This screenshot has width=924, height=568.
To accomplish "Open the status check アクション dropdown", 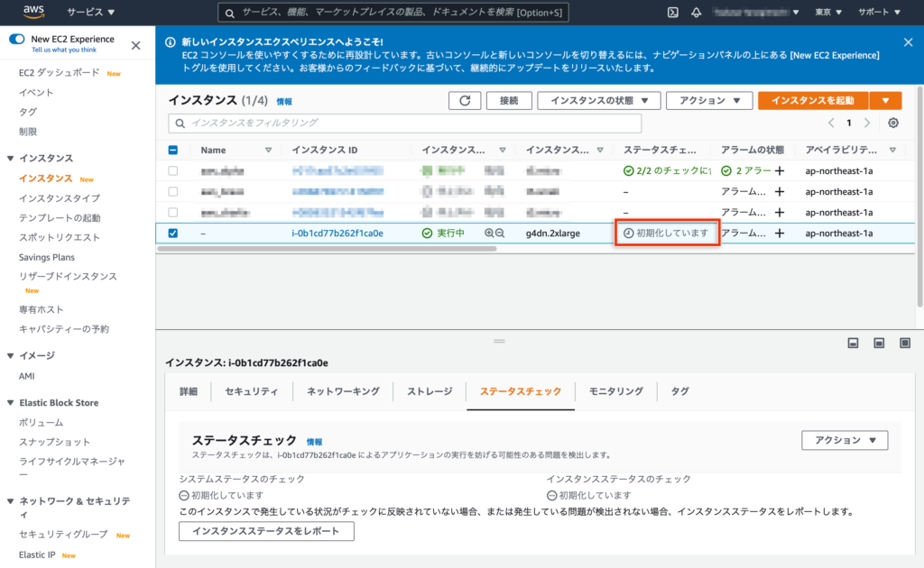I will [845, 440].
